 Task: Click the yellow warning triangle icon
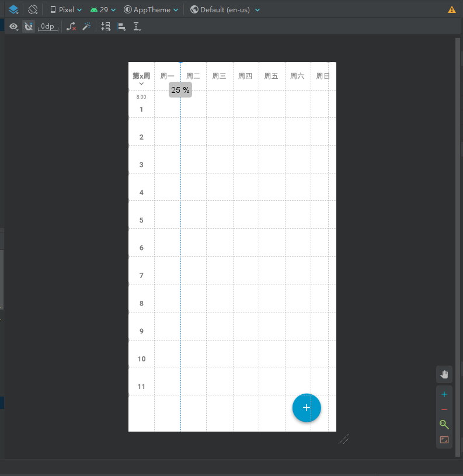coord(452,10)
